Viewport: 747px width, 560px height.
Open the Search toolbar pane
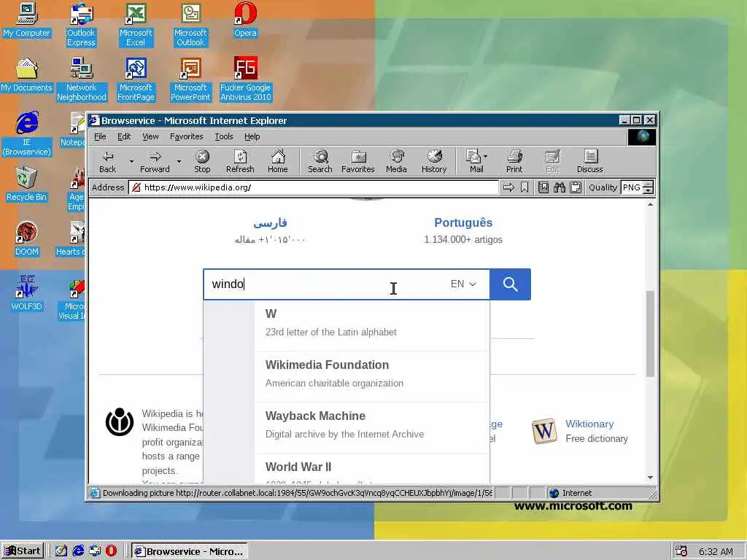click(x=320, y=161)
